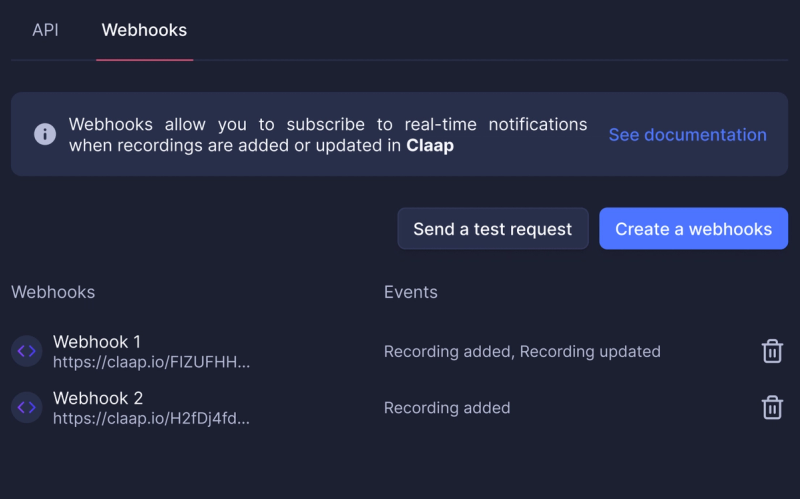800x499 pixels.
Task: Click the webhooks description banner text
Action: coord(328,135)
